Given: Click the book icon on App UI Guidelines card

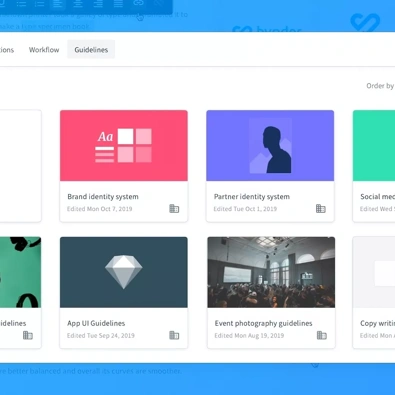Looking at the screenshot, I should [174, 335].
